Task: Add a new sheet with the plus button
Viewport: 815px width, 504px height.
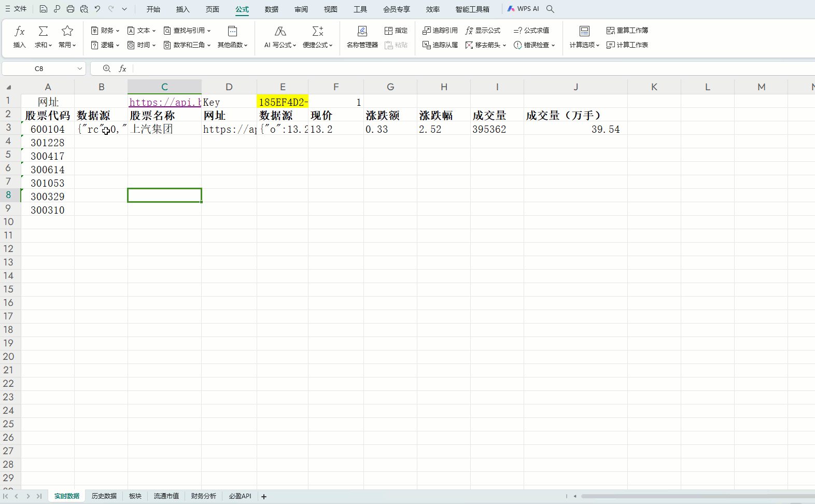Action: click(x=264, y=497)
